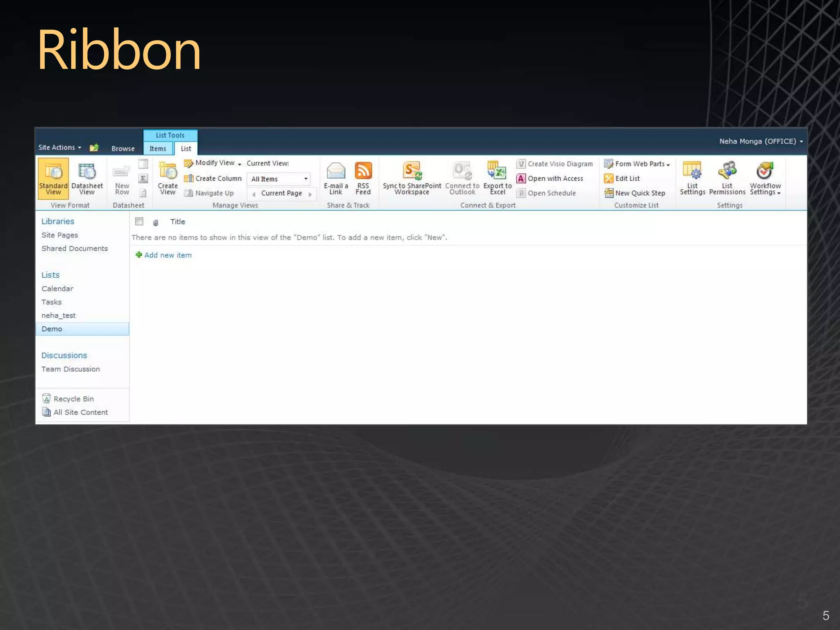This screenshot has width=840, height=630.
Task: Go to next page arrow
Action: tap(310, 194)
